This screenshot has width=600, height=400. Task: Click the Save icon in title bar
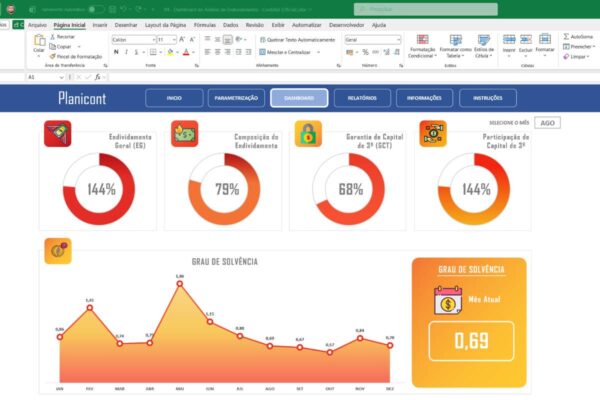(x=112, y=9)
